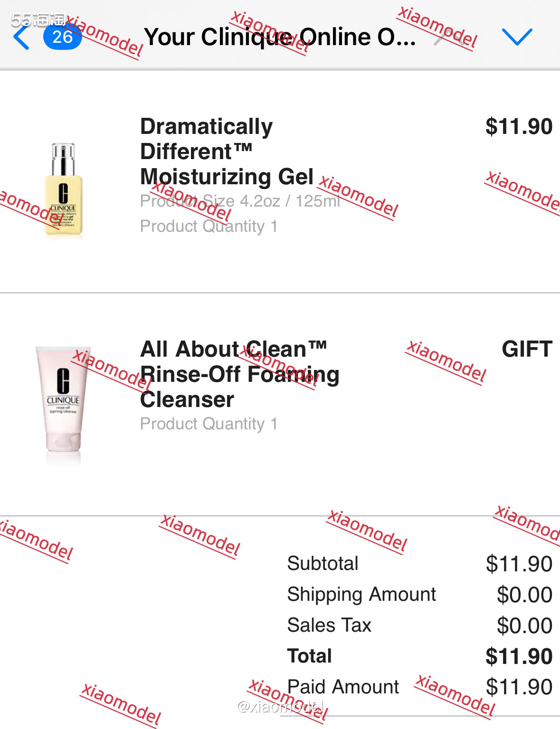Tap the GIFT label beside the cleanser
Image resolution: width=560 pixels, height=729 pixels.
[527, 350]
